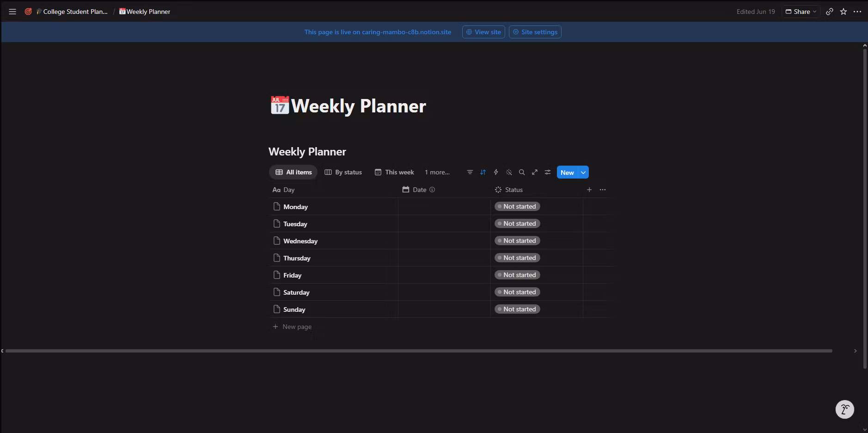Open view settings sliders icon
The width and height of the screenshot is (868, 433).
pyautogui.click(x=548, y=172)
